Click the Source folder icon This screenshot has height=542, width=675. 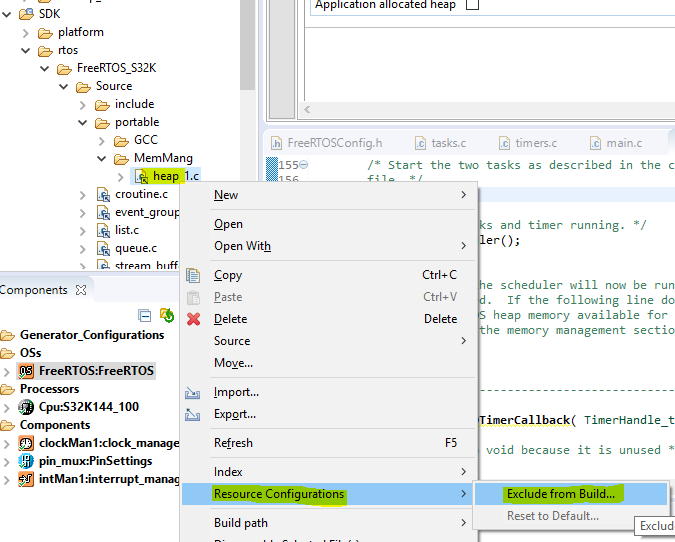click(83, 87)
